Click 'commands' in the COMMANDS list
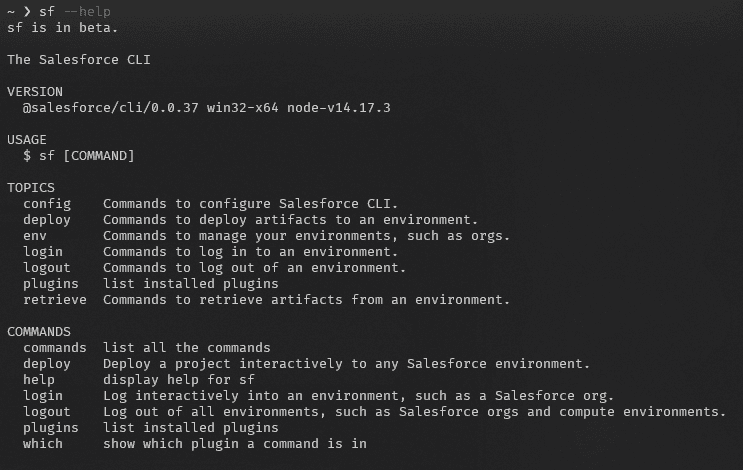This screenshot has height=470, width=743. [x=55, y=348]
